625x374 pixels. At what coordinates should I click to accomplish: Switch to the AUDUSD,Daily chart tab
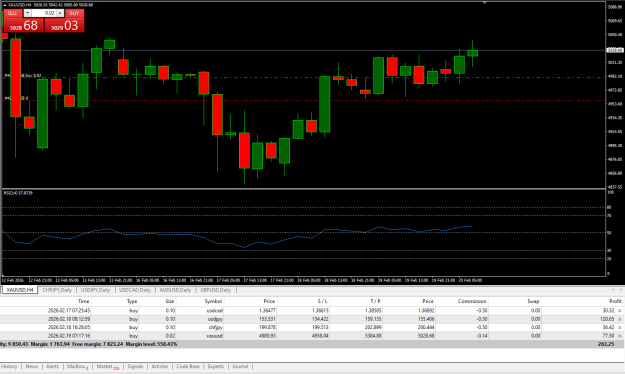click(175, 290)
